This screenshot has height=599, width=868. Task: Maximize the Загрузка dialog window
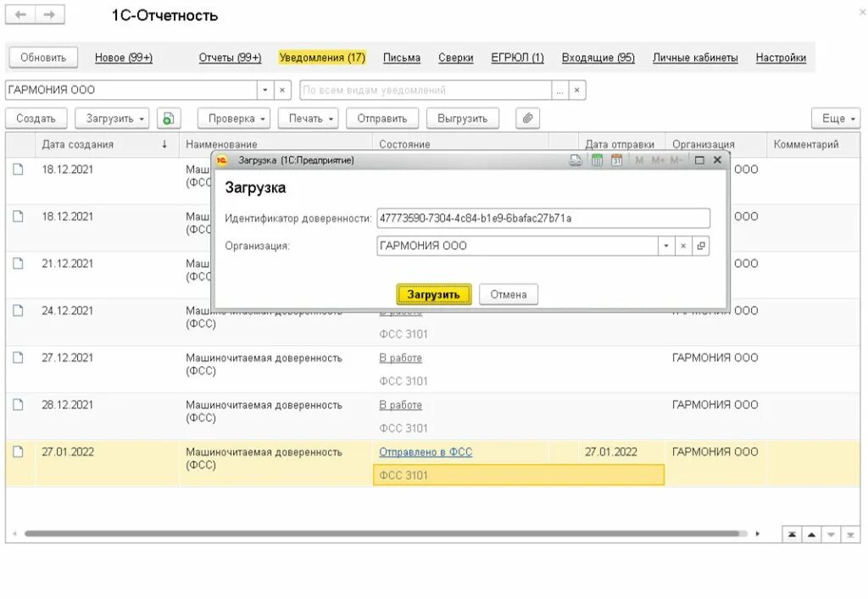click(699, 160)
